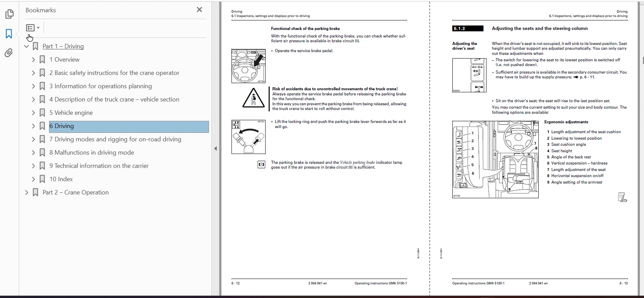This screenshot has height=298, width=644.
Task: Expand 3 Information for operations planning
Action: click(x=33, y=86)
